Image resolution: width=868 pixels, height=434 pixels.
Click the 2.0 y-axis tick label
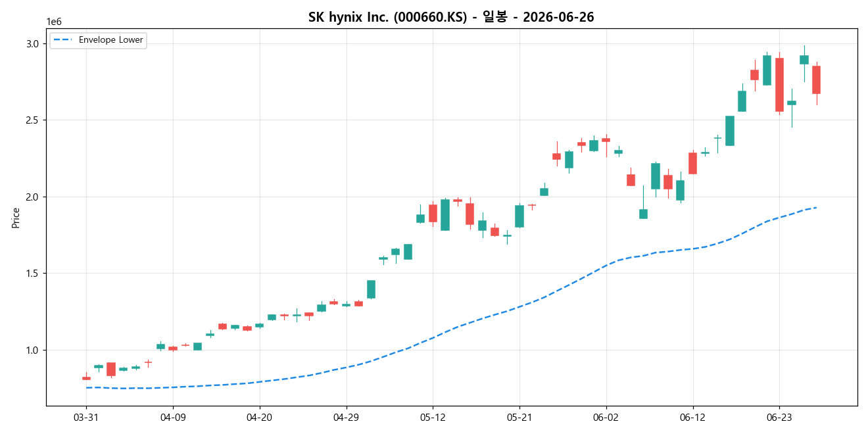coord(34,197)
